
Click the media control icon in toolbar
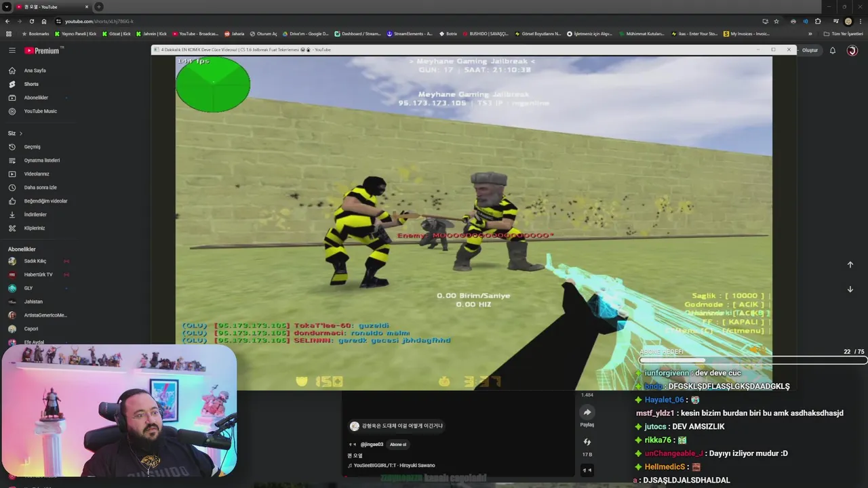(x=836, y=21)
